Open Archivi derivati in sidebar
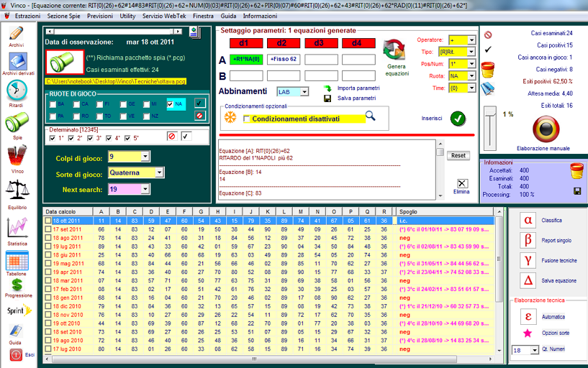The width and height of the screenshot is (588, 368). 17,62
